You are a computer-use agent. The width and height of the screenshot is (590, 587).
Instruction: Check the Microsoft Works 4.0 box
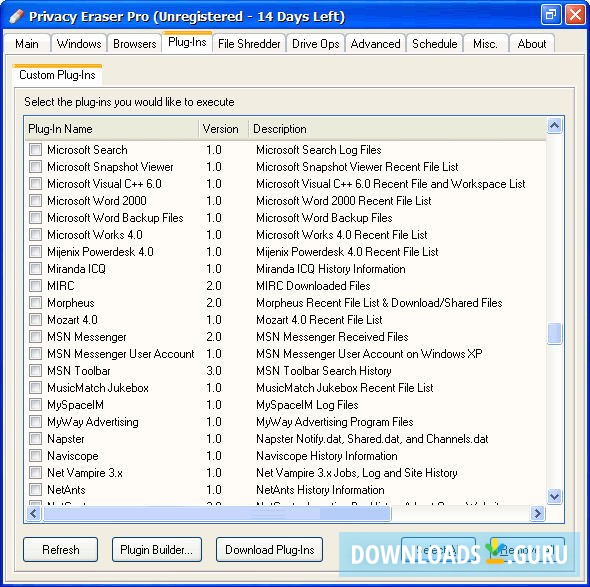click(x=35, y=235)
